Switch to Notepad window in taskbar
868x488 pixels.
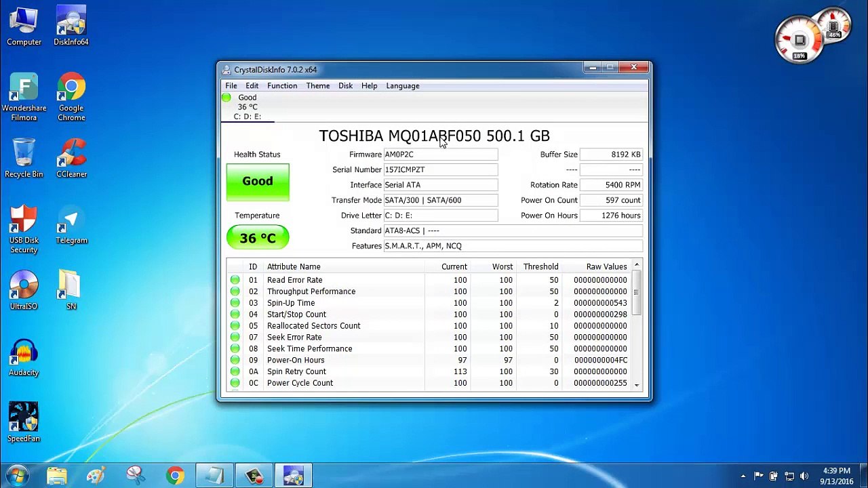[x=214, y=476]
